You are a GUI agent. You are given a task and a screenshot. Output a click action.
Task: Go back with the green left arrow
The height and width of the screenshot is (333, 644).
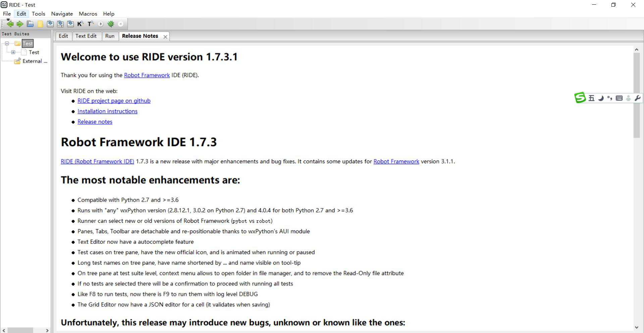(x=10, y=24)
